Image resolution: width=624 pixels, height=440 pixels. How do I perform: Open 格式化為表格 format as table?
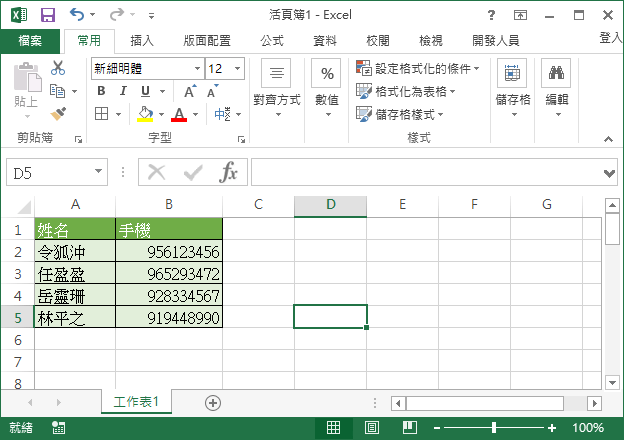click(405, 92)
